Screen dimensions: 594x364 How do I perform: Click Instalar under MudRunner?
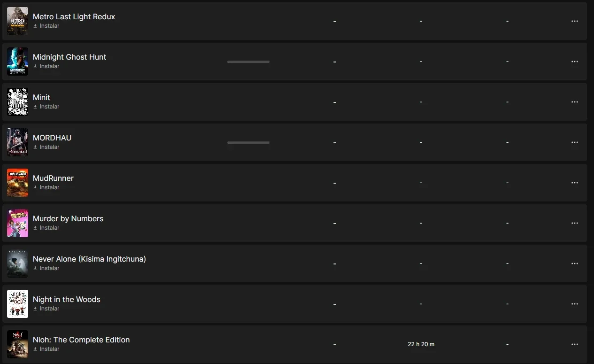(x=46, y=187)
